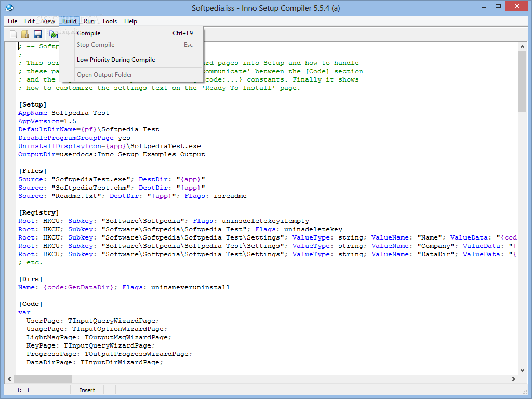
Task: Click the Inno Setup app icon in title bar
Action: (9, 8)
